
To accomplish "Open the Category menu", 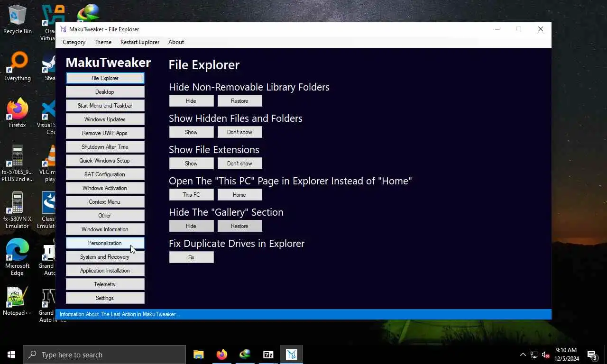I will point(74,42).
